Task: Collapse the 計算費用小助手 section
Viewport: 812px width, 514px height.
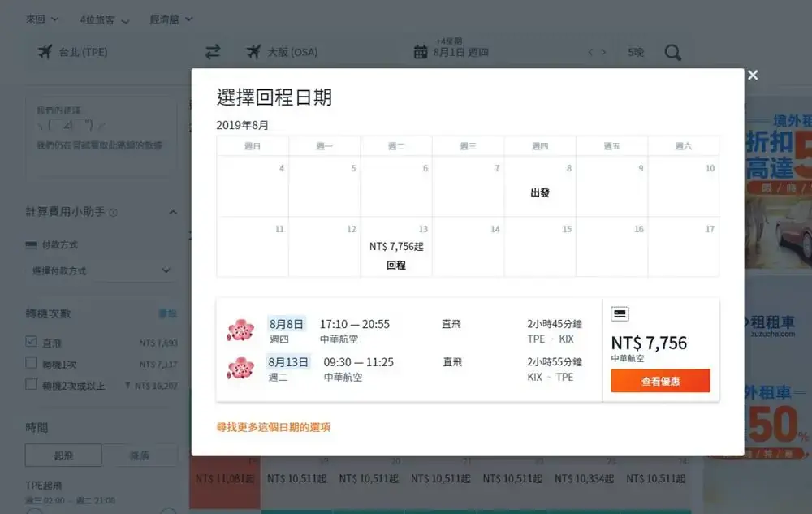Action: tap(173, 212)
